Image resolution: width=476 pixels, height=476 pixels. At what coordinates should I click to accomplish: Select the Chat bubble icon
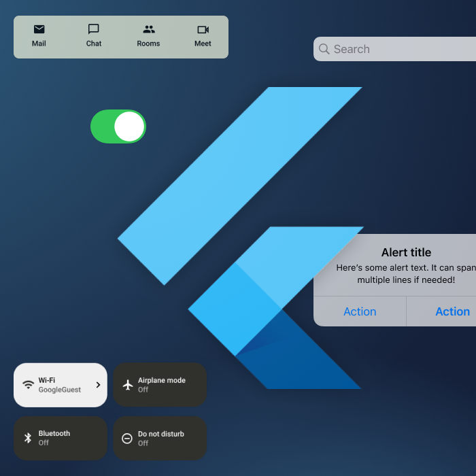pyautogui.click(x=94, y=29)
